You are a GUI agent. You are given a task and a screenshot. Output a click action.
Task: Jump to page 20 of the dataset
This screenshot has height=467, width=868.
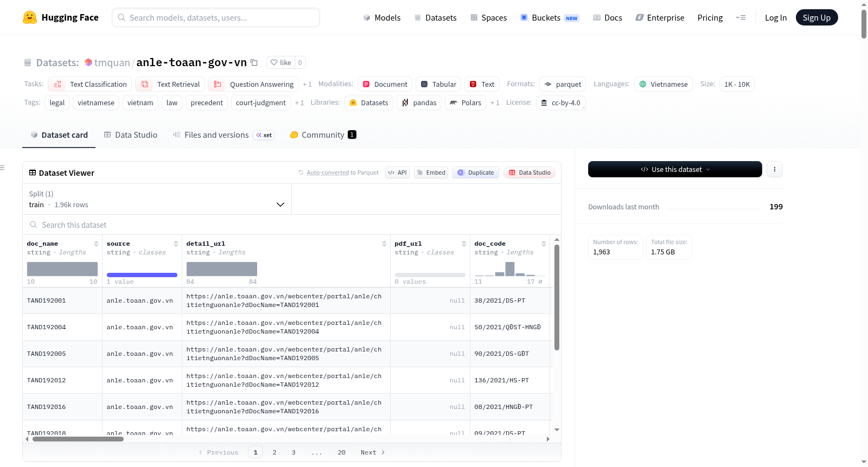(x=342, y=452)
